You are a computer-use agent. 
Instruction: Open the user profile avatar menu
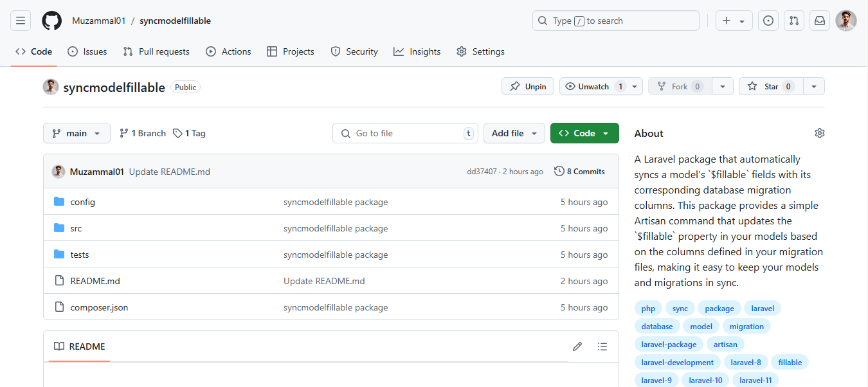[846, 21]
